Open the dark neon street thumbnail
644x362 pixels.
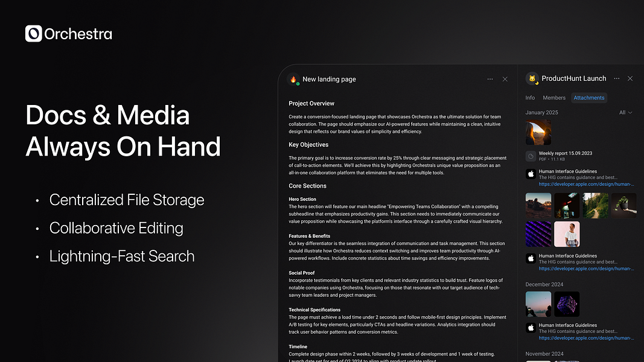click(567, 206)
